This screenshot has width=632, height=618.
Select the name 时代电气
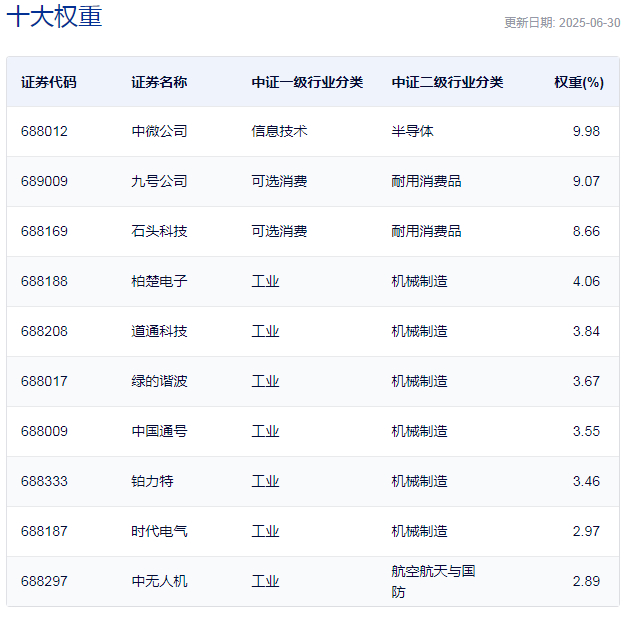159,531
